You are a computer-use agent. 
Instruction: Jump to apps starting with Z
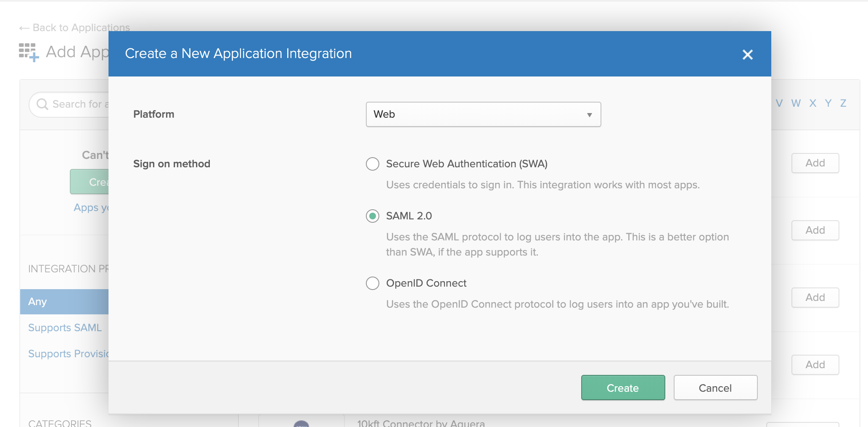(843, 103)
